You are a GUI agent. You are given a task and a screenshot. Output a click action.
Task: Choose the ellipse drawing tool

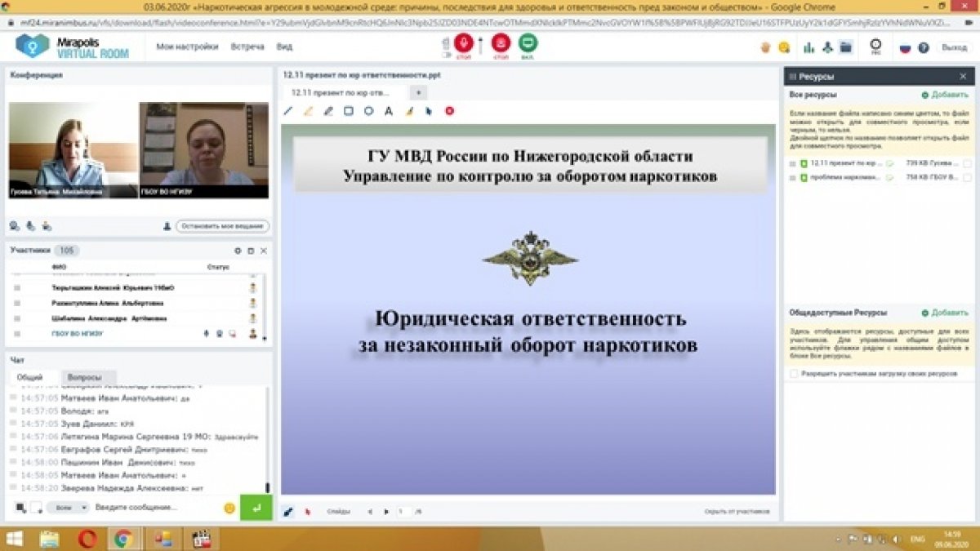368,112
